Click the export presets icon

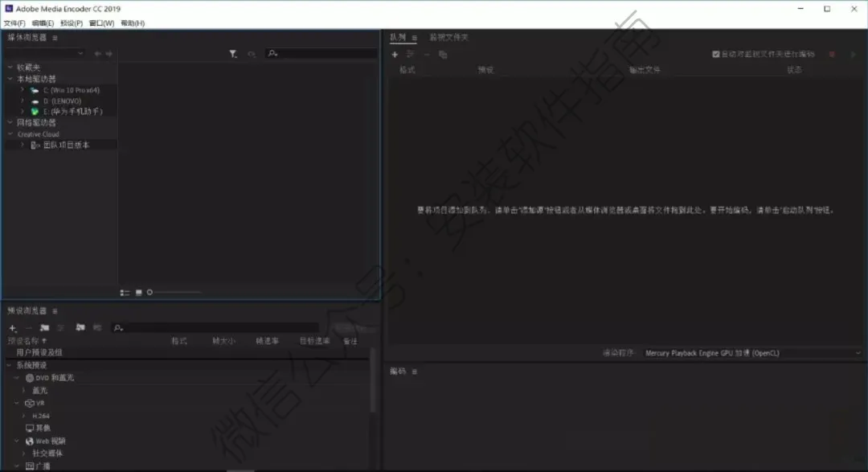coord(97,327)
